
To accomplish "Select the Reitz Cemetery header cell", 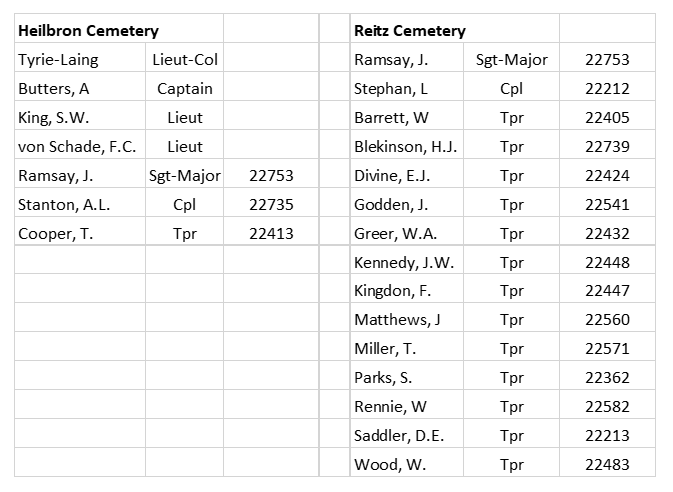I will pos(455,28).
